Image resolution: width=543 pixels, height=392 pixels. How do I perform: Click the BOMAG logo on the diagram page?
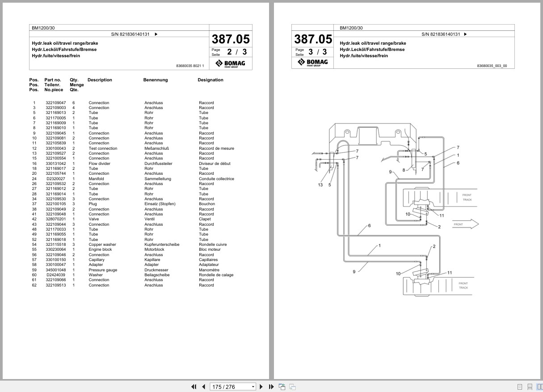(313, 63)
